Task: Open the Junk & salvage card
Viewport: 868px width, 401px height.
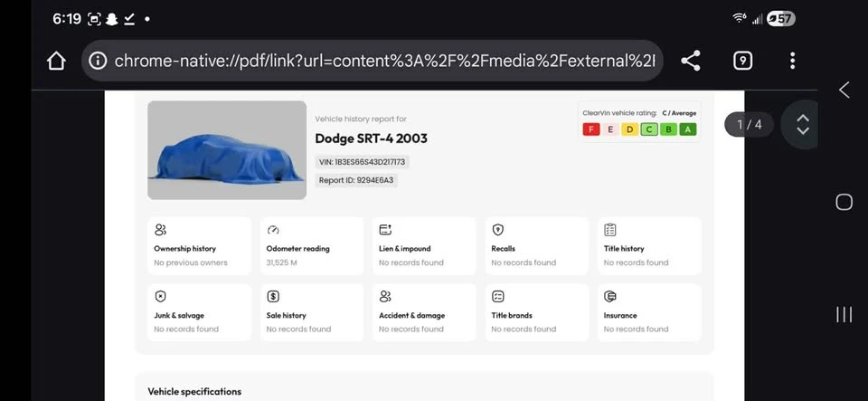Action: click(199, 312)
